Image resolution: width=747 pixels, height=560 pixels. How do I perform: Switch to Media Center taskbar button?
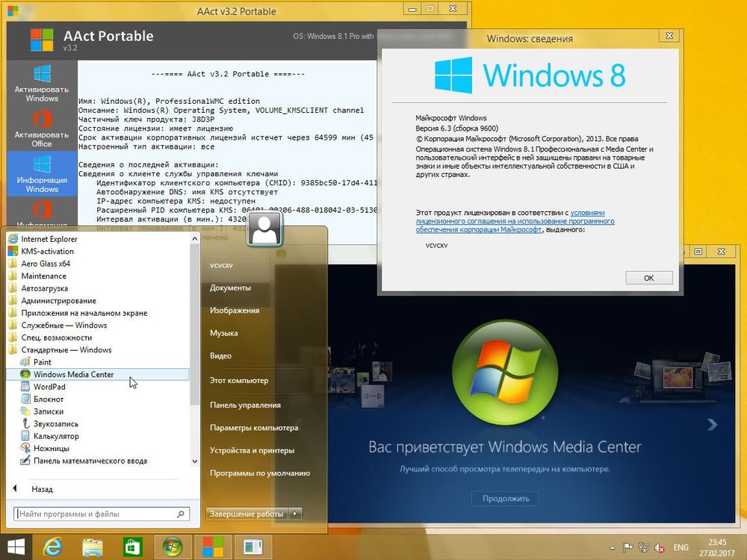173,547
